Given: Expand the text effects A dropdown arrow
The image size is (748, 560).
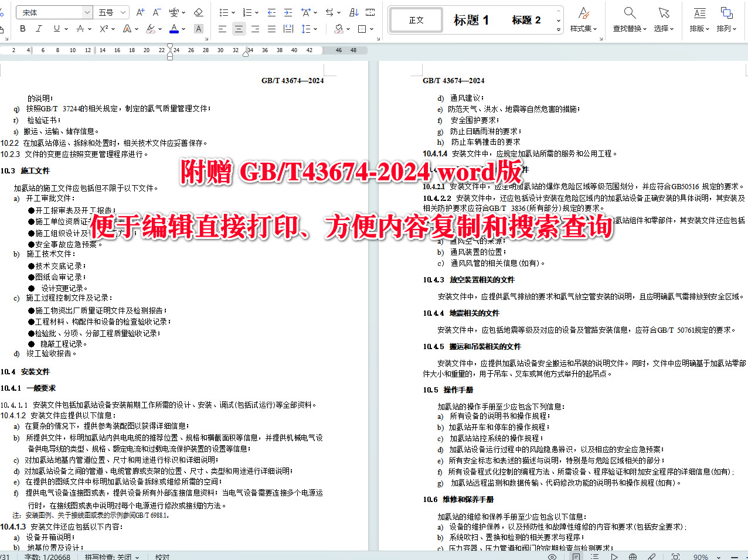Looking at the screenshot, I should tap(136, 29).
